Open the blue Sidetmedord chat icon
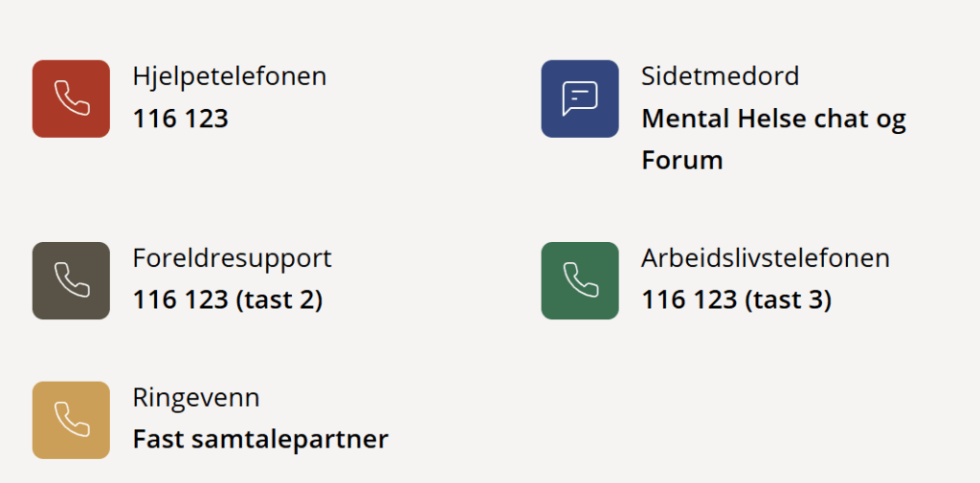The width and height of the screenshot is (980, 483). point(580,99)
